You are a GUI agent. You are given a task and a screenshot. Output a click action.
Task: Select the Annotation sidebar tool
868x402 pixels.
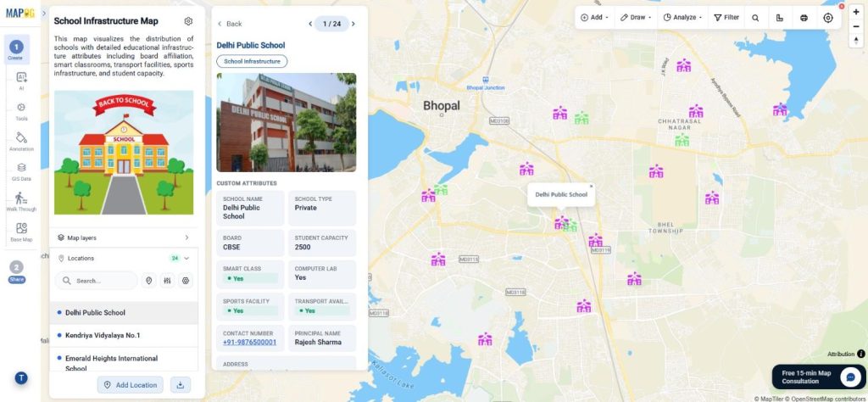point(21,141)
